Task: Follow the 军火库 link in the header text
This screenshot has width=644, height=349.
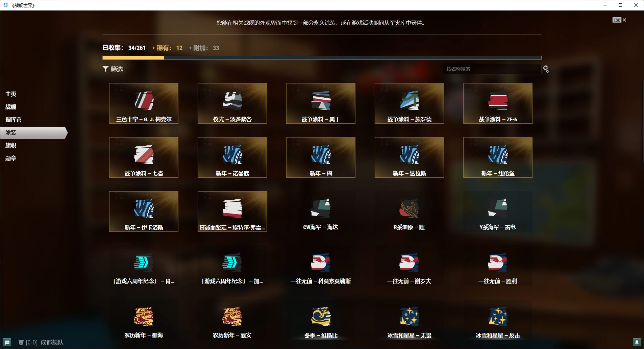Action: pos(397,23)
